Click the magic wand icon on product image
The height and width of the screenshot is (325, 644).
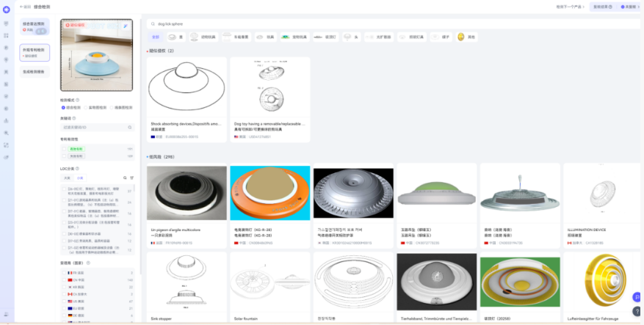[x=126, y=26]
